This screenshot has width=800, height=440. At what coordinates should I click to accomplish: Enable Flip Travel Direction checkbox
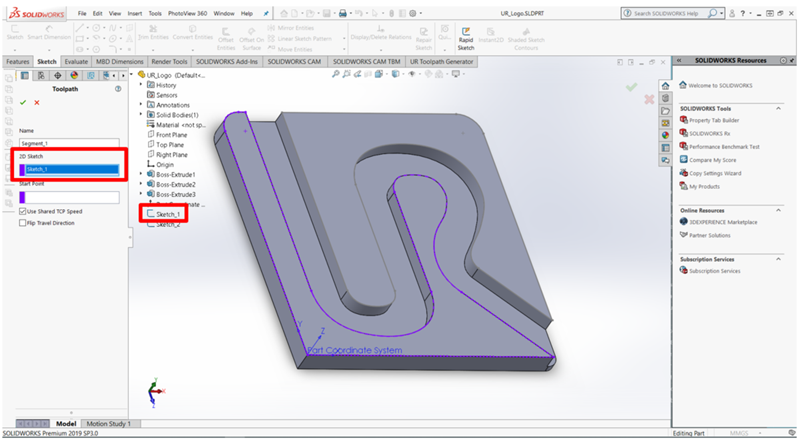[x=22, y=223]
